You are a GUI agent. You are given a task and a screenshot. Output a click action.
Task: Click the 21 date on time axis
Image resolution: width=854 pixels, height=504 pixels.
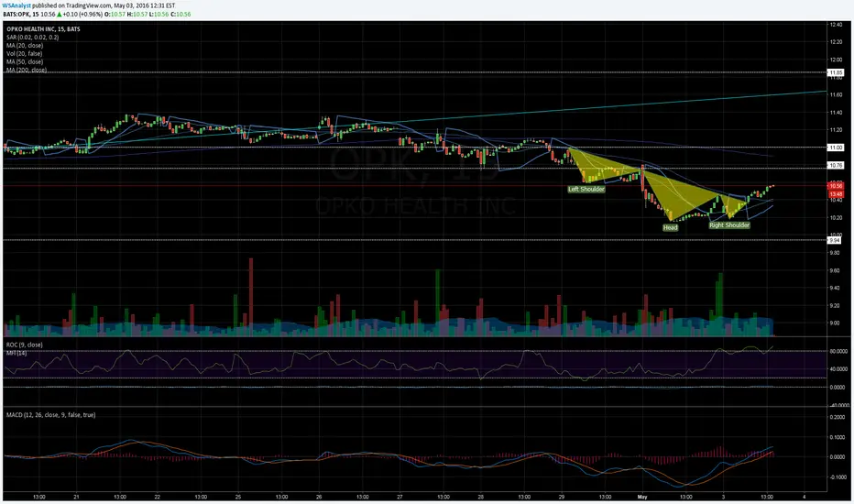[x=77, y=497]
